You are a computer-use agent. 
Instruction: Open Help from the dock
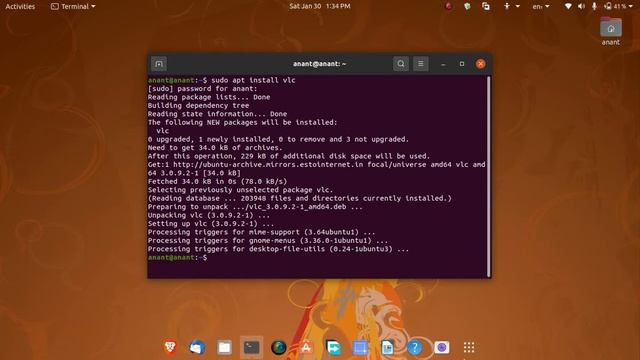pyautogui.click(x=415, y=347)
